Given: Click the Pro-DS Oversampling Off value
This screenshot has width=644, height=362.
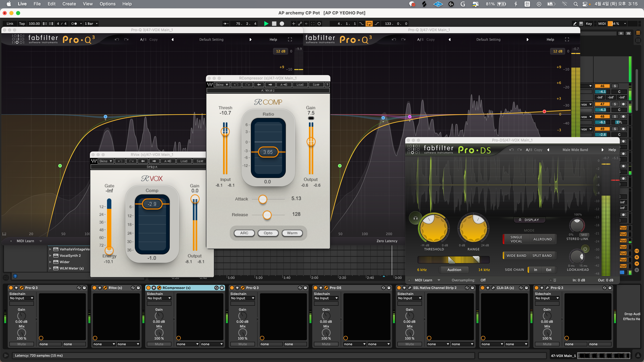Looking at the screenshot, I should [x=483, y=280].
